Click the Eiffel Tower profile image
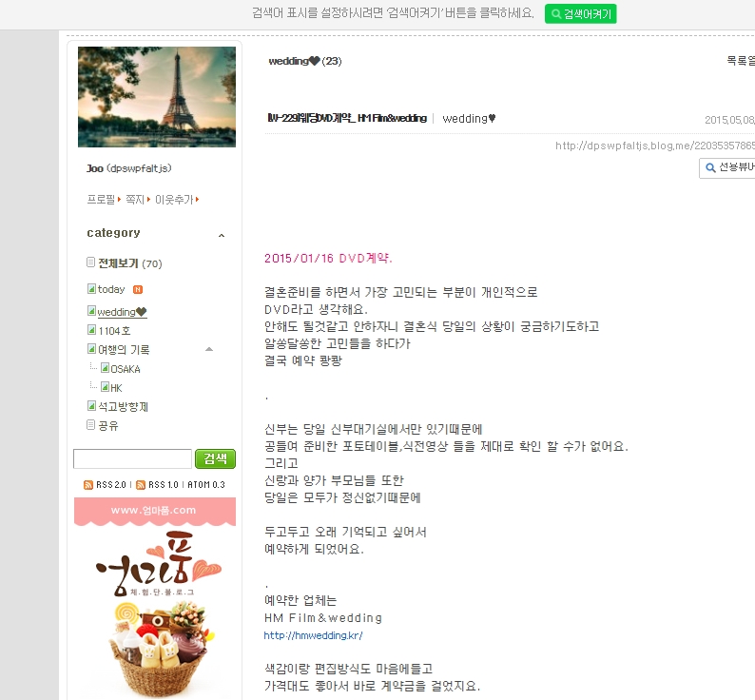The height and width of the screenshot is (700, 755). click(157, 97)
